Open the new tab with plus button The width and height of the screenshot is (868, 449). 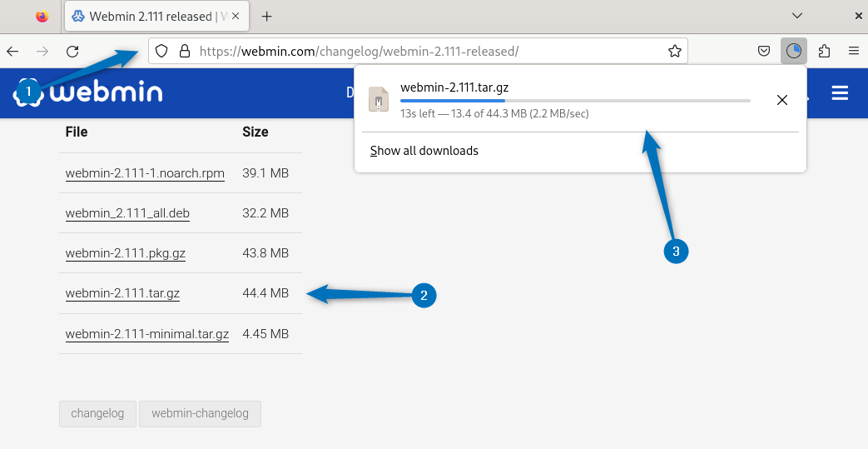click(267, 16)
